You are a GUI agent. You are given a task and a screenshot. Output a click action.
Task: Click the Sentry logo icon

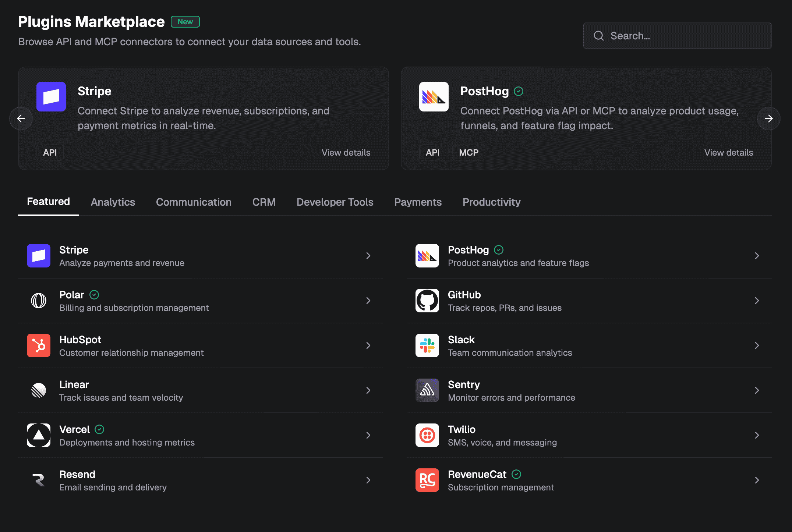(x=427, y=390)
